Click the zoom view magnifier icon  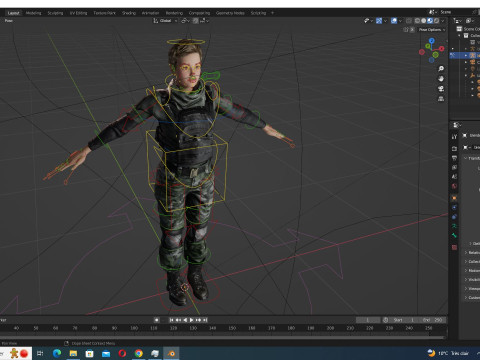441,69
